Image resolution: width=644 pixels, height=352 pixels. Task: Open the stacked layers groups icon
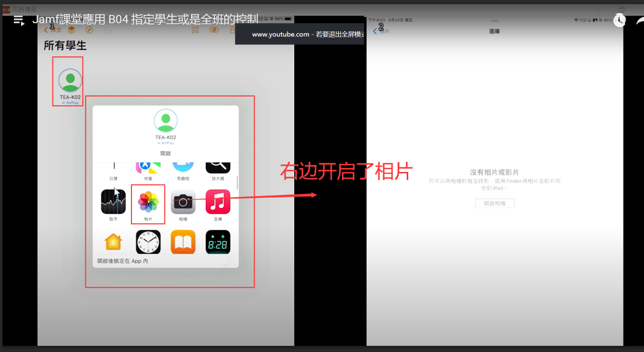click(x=72, y=30)
